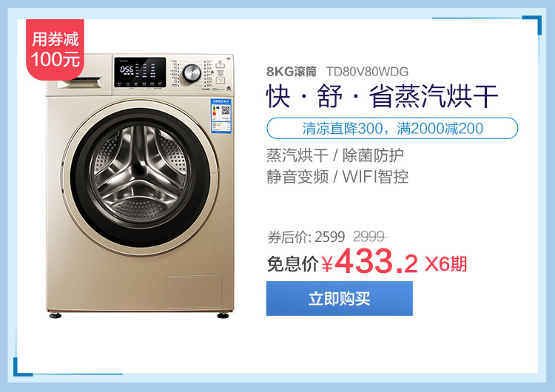The height and width of the screenshot is (392, 555).
Task: Click the filter access panel on washer bottom
Action: (194, 292)
